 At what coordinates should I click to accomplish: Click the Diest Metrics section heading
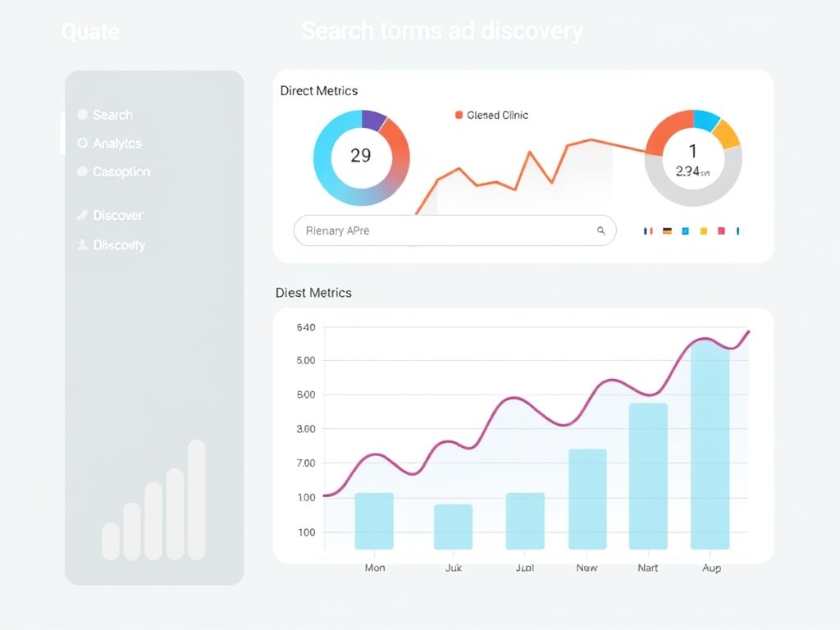click(x=313, y=293)
